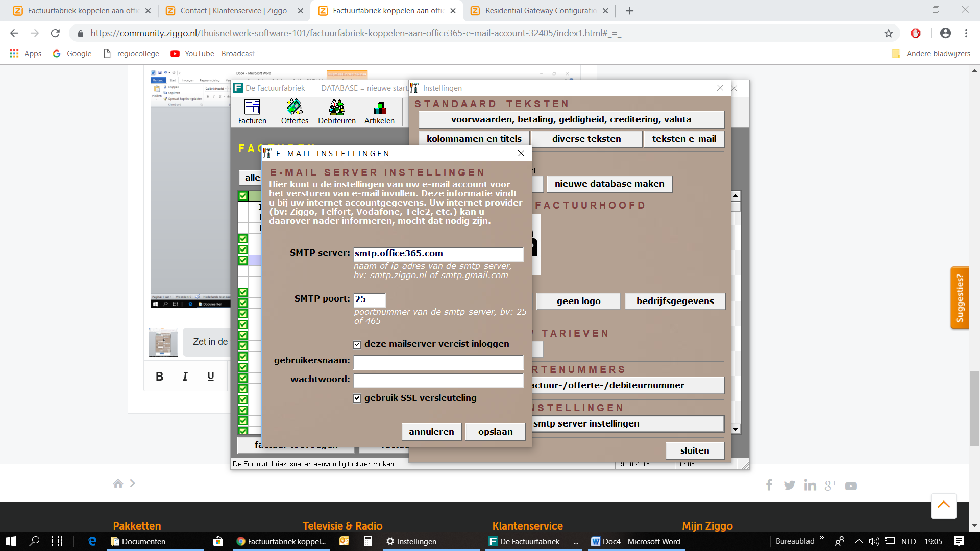This screenshot has width=980, height=551.
Task: Open Doc4 Microsoft Word taskbar item
Action: 635,541
